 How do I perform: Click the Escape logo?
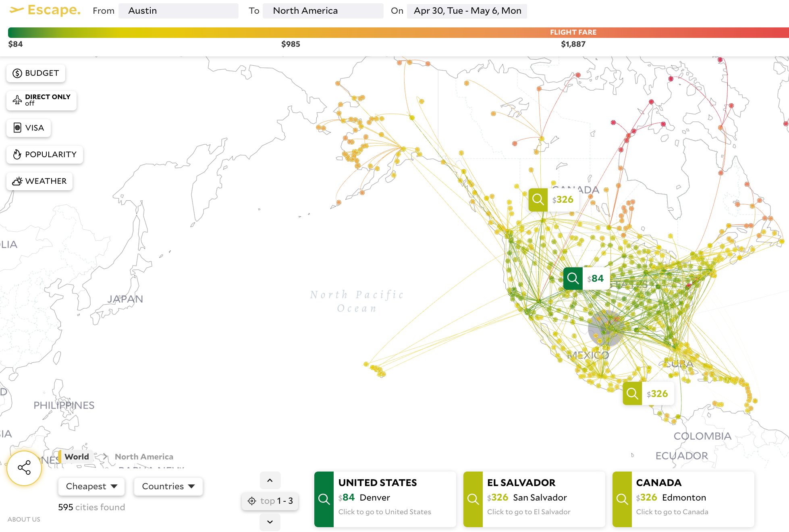[45, 10]
